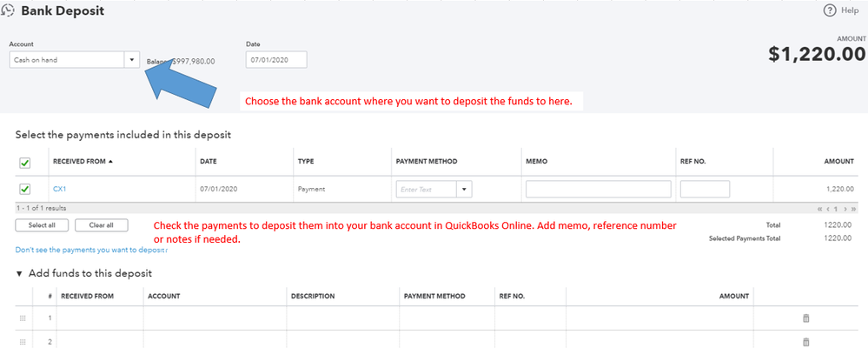This screenshot has width=868, height=348.
Task: Click "Don't see the payments" link
Action: [90, 250]
